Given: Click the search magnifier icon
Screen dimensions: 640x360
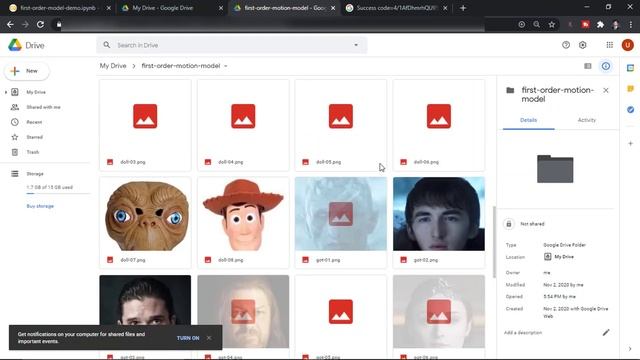Looking at the screenshot, I should click(107, 45).
